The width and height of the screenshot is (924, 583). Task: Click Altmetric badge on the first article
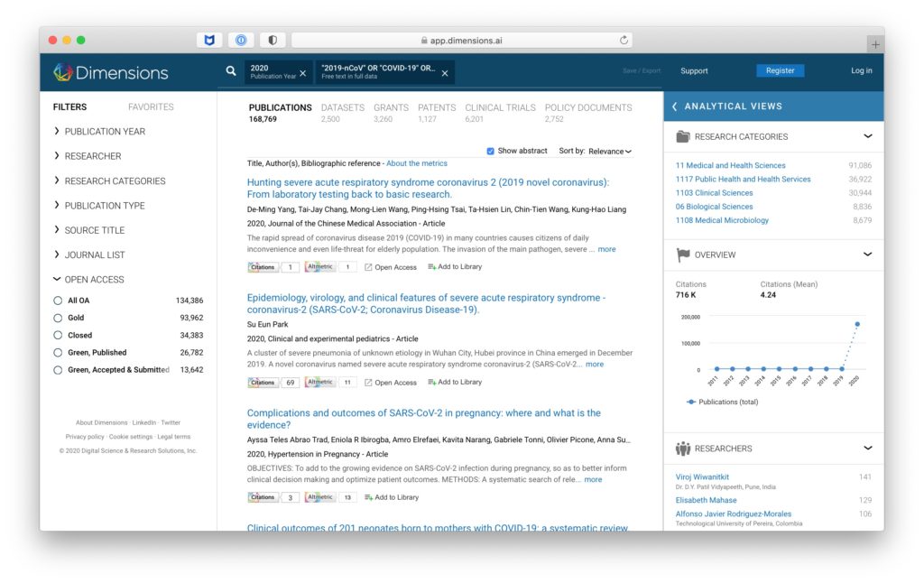click(x=320, y=267)
